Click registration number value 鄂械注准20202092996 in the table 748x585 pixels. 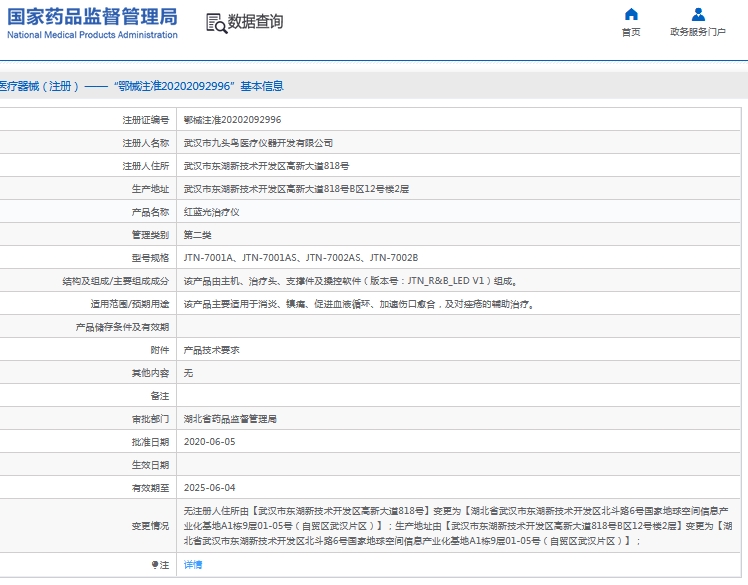(232, 120)
